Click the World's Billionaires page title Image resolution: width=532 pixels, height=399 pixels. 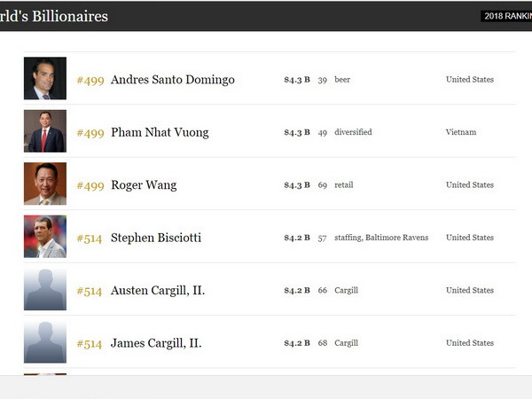[53, 16]
